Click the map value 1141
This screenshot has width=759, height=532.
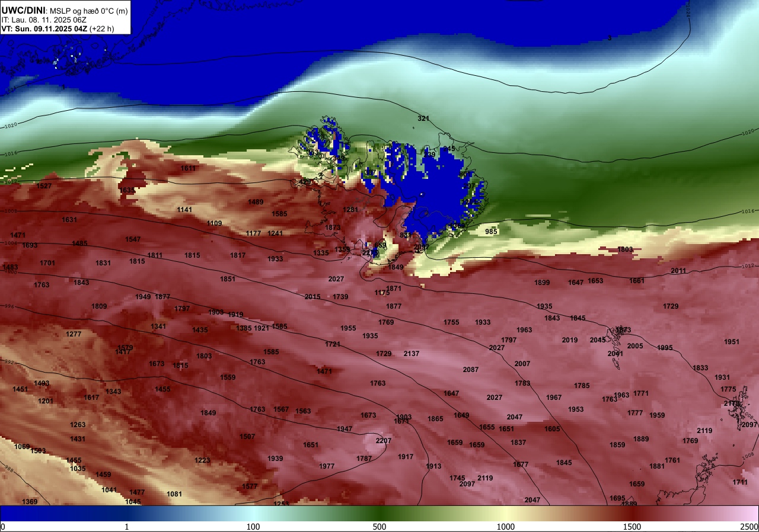[x=184, y=210]
